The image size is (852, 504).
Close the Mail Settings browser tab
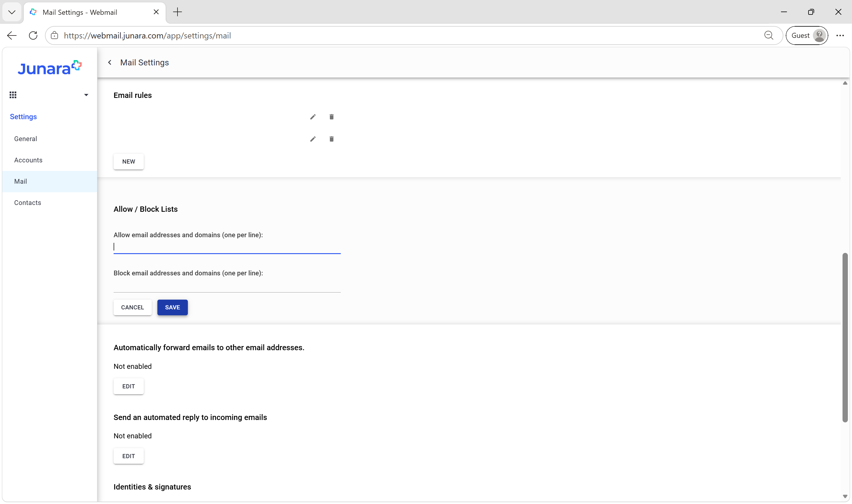coord(156,12)
